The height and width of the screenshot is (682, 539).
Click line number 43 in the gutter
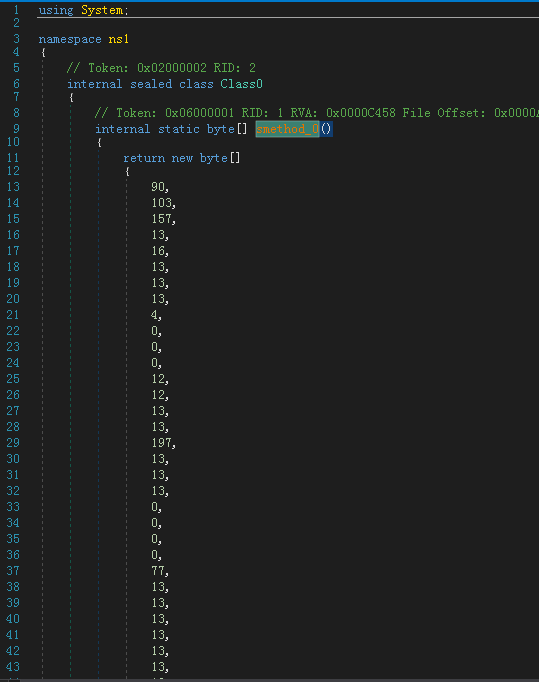pyautogui.click(x=13, y=667)
